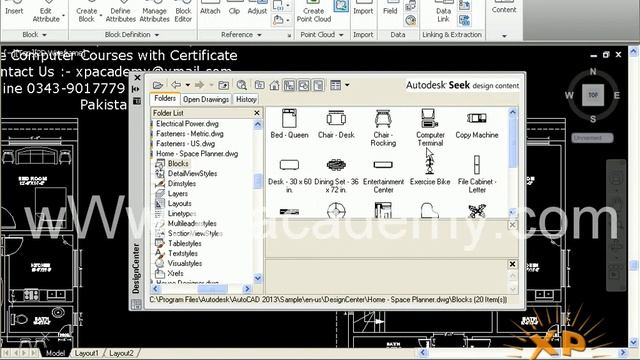Open the Create Block dropdown arrow

pos(100,16)
